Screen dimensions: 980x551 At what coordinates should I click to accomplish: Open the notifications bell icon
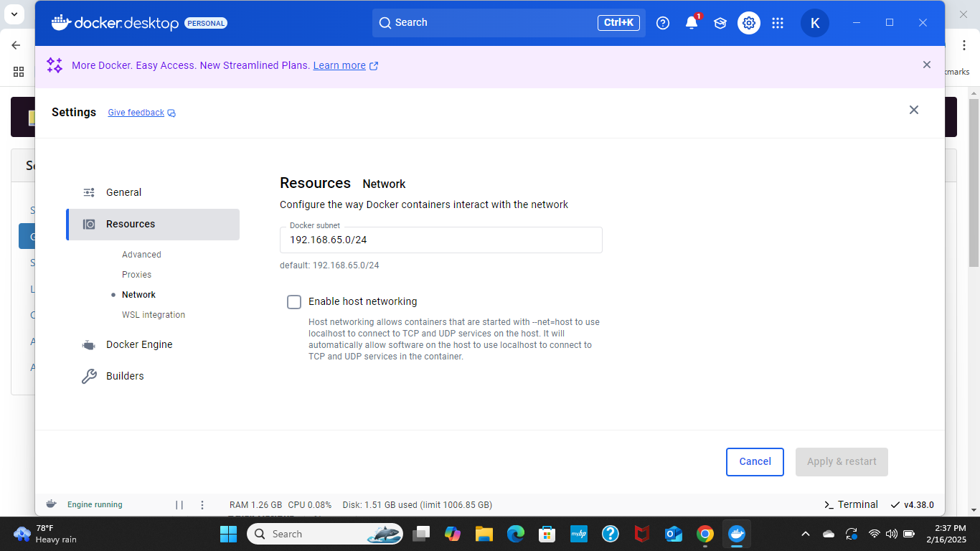pos(692,23)
